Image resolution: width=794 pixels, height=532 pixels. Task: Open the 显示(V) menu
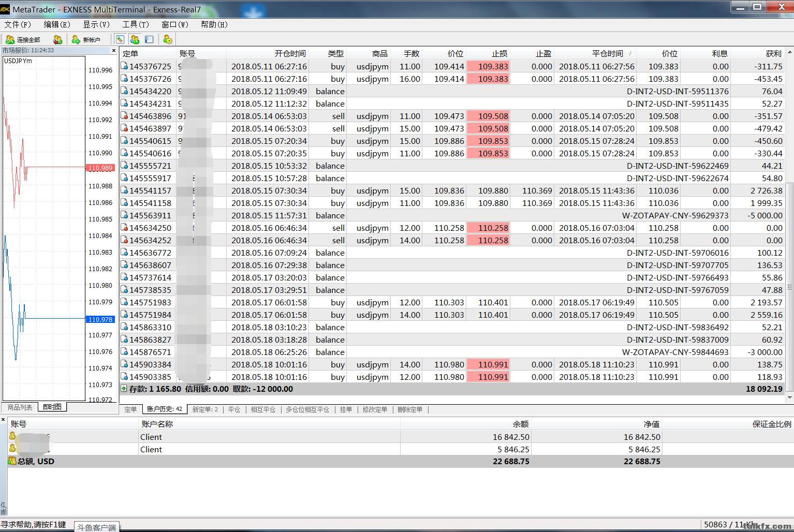tap(96, 24)
